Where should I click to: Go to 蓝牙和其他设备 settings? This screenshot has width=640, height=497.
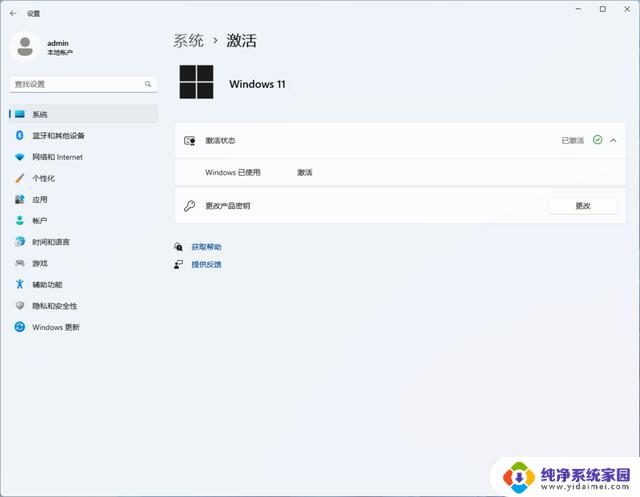(83, 135)
